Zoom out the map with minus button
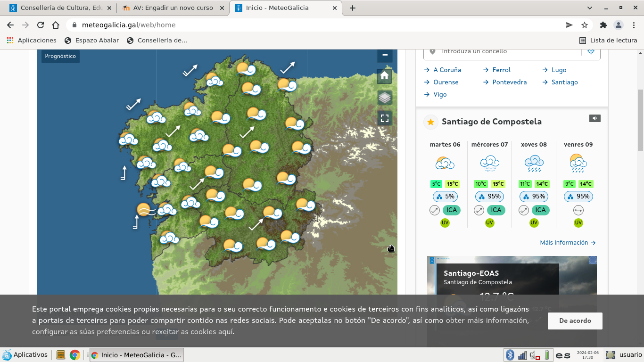 pos(385,55)
